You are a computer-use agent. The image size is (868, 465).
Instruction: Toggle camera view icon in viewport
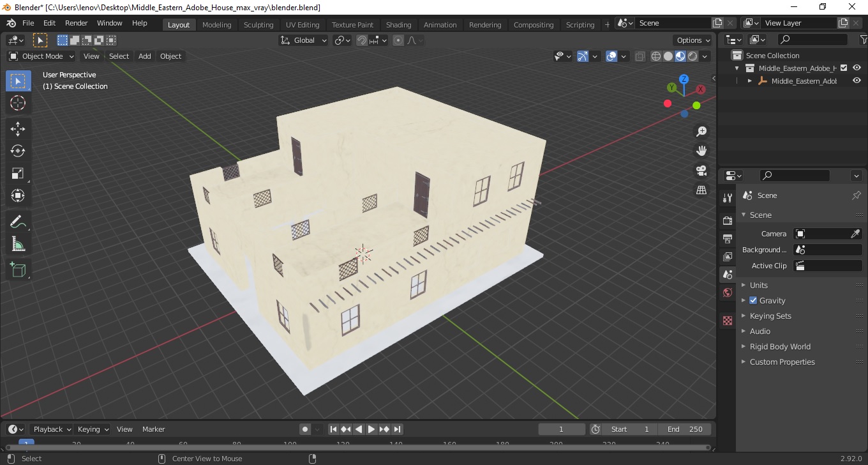701,171
